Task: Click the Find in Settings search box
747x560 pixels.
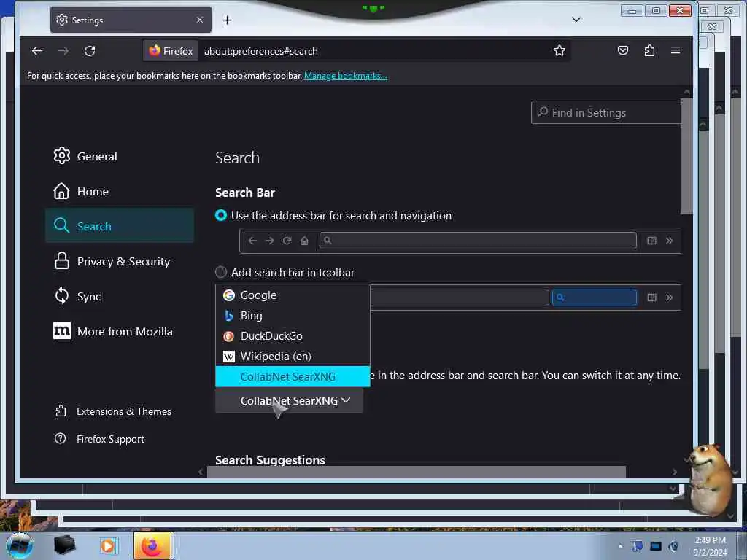Action: coord(606,113)
